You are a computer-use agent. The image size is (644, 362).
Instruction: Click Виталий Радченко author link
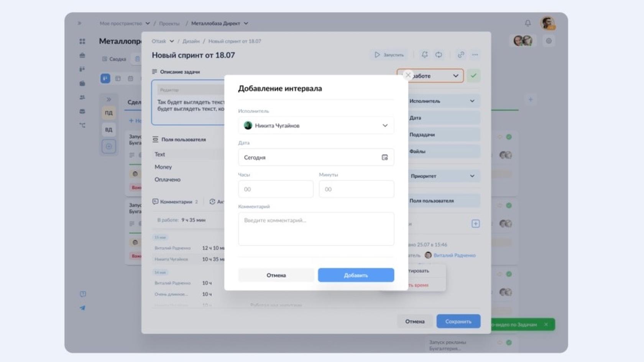454,255
